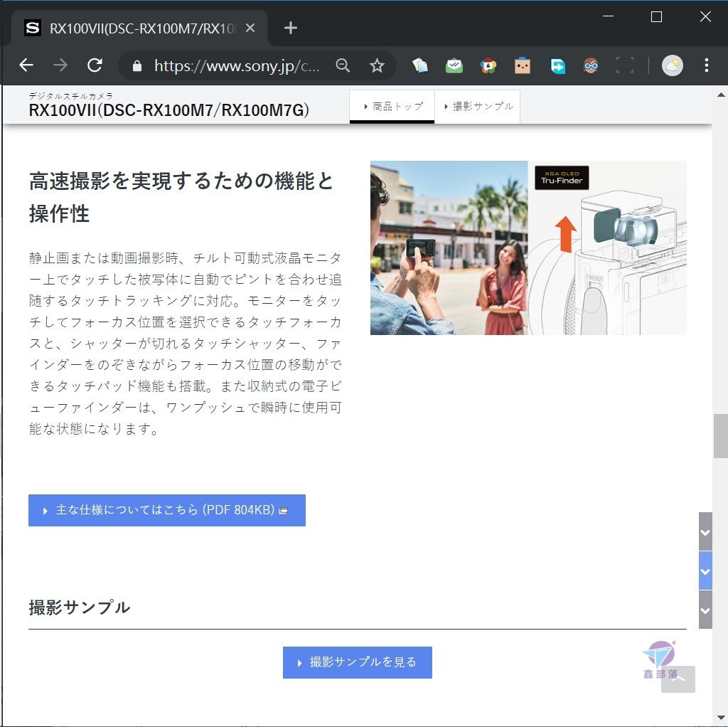The width and height of the screenshot is (728, 727).
Task: Click the blue chevron-down side button
Action: pos(705,571)
